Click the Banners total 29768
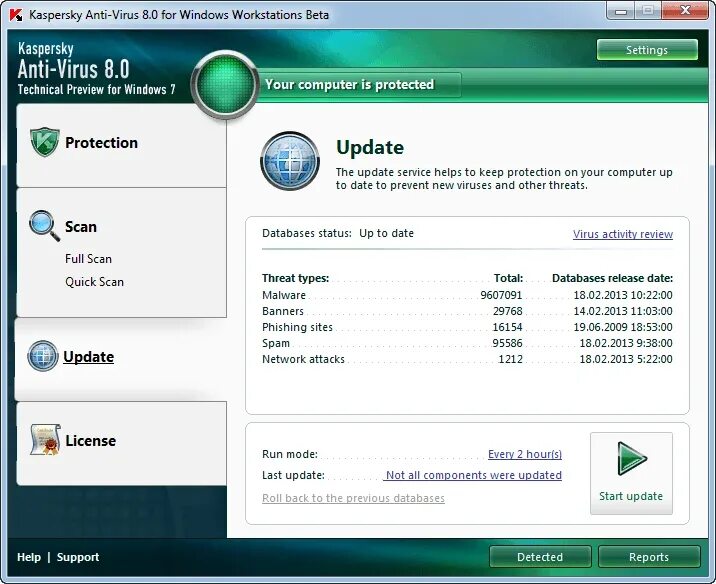 [507, 311]
